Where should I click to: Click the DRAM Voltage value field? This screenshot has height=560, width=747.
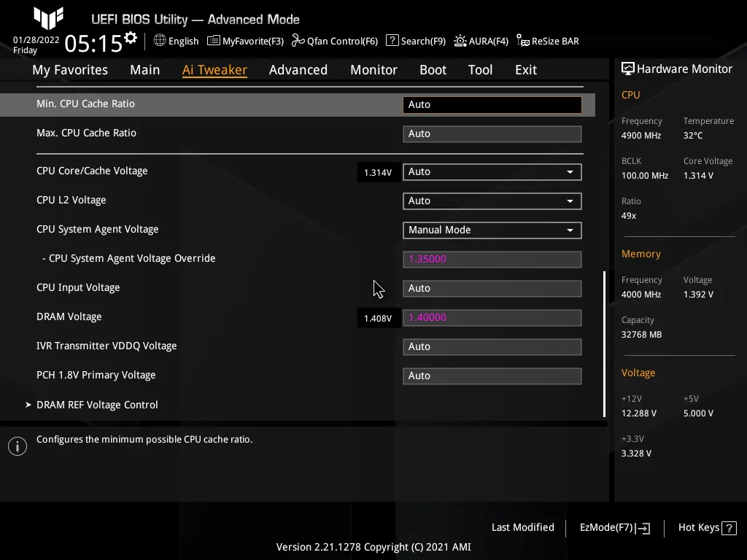tap(492, 318)
